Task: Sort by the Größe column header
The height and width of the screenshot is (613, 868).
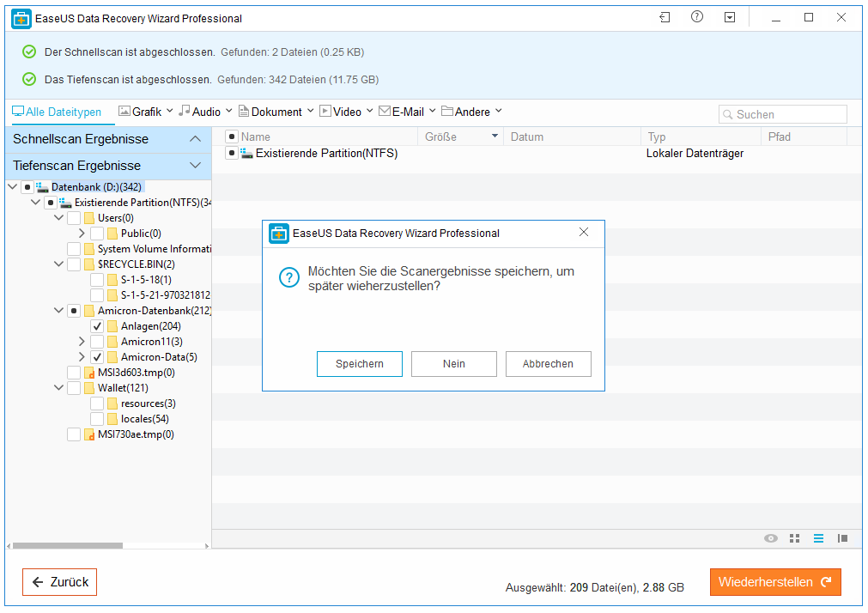Action: (460, 137)
